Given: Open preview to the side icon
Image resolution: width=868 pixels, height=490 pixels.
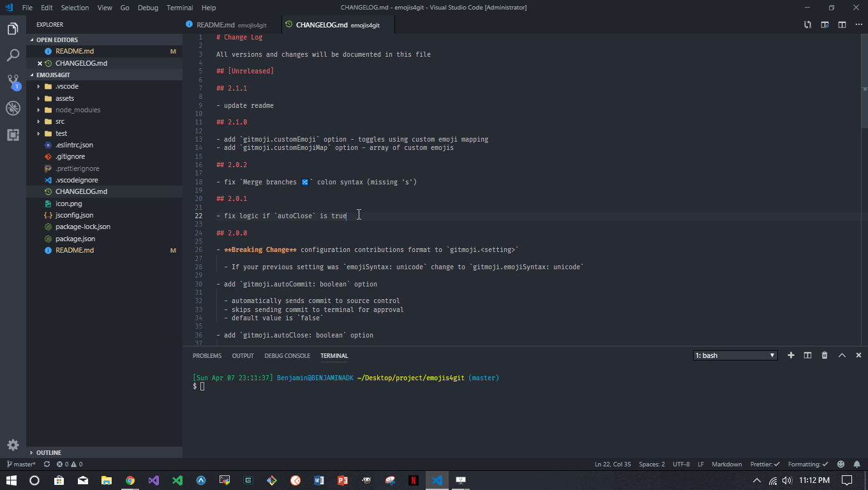Looking at the screenshot, I should (x=825, y=25).
